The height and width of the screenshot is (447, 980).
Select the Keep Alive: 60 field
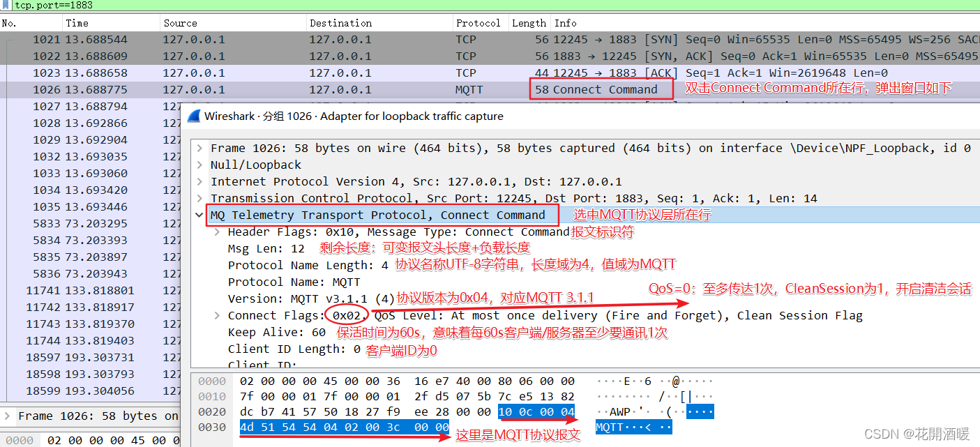click(279, 332)
